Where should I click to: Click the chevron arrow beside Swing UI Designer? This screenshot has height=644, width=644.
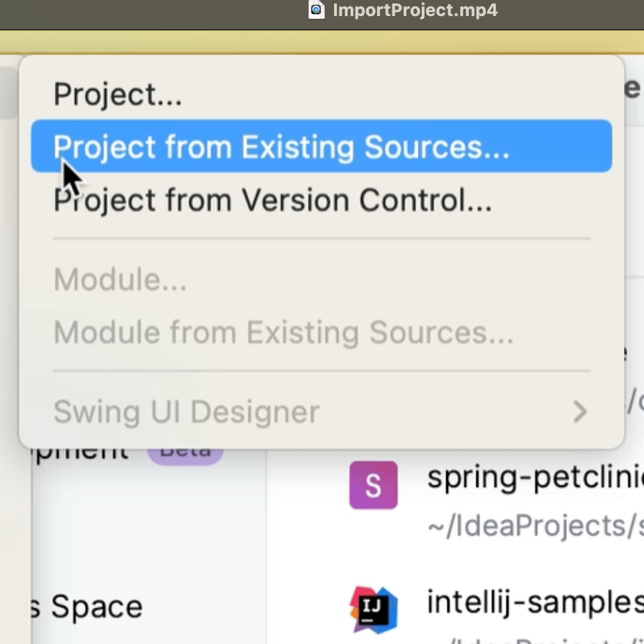click(x=580, y=412)
